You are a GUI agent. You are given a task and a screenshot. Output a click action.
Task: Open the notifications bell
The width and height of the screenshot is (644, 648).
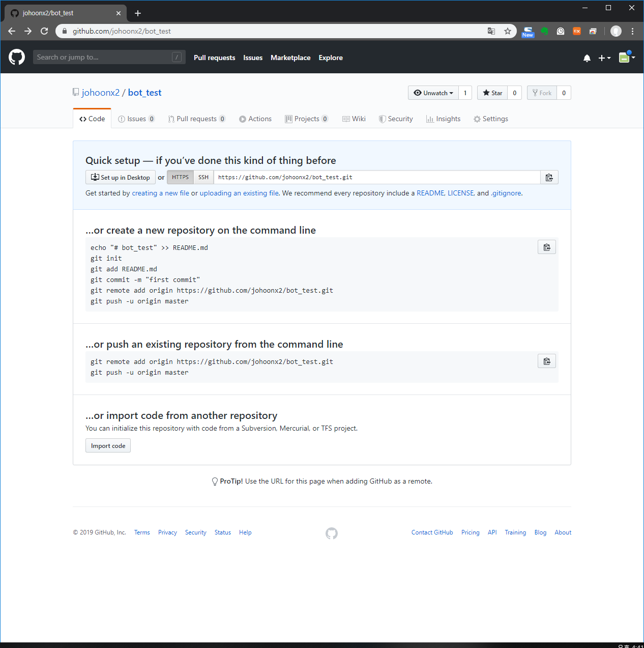pos(587,58)
